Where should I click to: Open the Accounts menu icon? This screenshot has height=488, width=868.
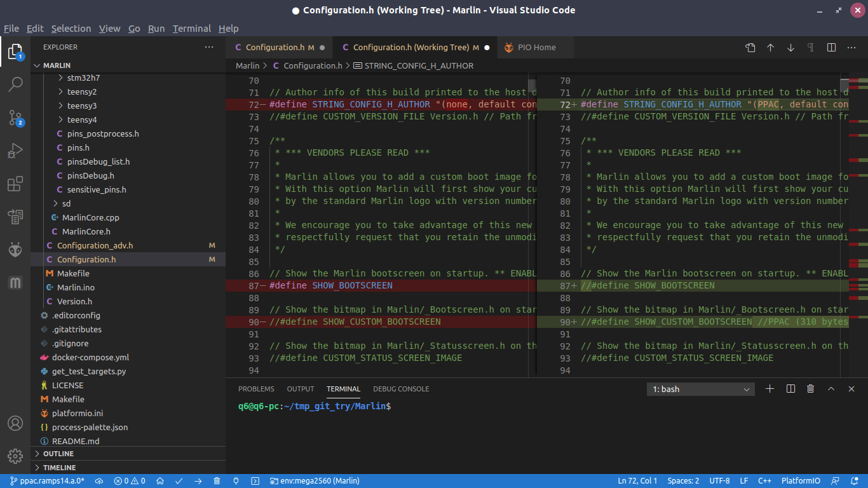15,423
